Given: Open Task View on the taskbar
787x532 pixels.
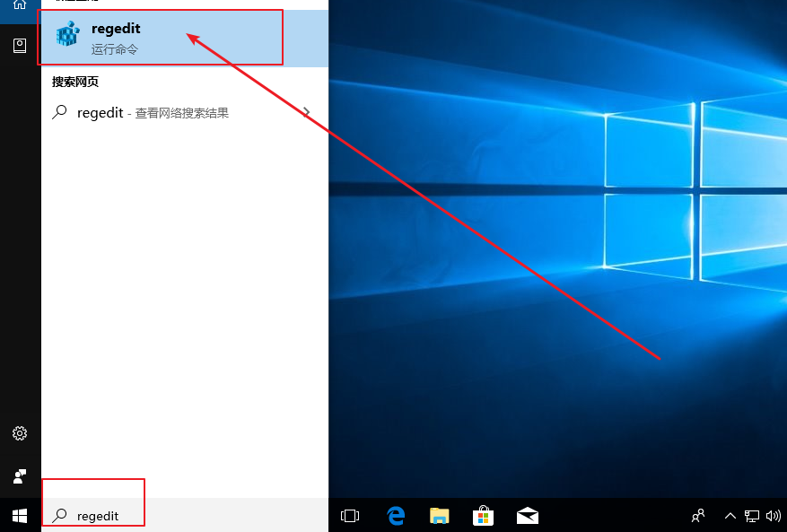Looking at the screenshot, I should pyautogui.click(x=349, y=516).
